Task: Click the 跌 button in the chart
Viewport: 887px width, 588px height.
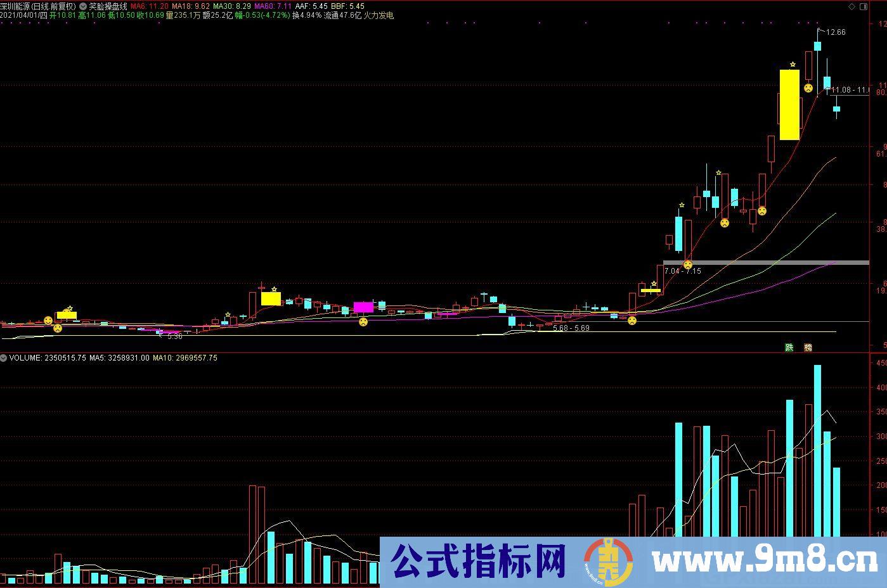Action: (789, 347)
